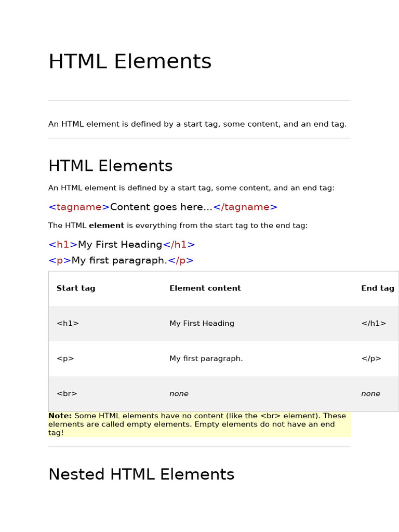Select the "My First Heading" table cell

pyautogui.click(x=202, y=324)
